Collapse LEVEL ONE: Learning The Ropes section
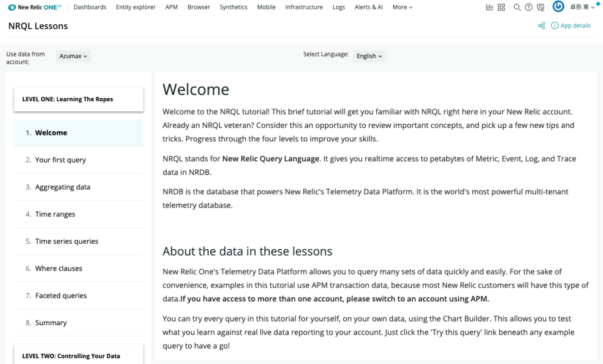Viewport: 603px width, 364px height. tap(79, 100)
